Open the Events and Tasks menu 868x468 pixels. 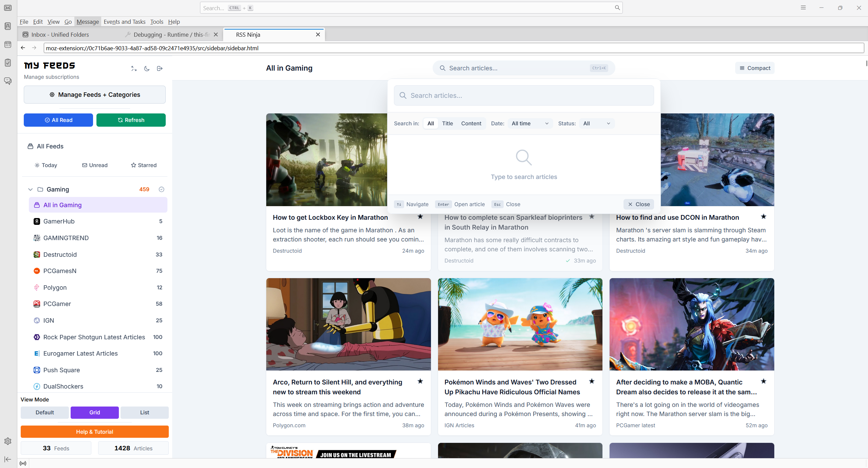[124, 22]
